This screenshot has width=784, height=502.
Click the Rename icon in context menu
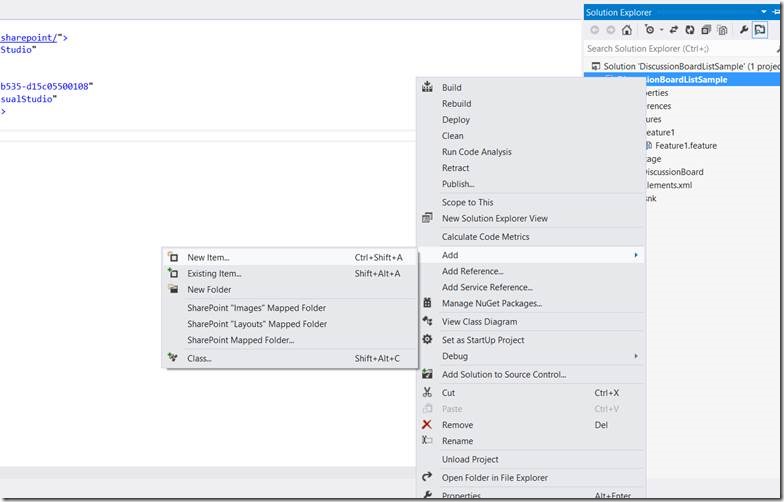pyautogui.click(x=427, y=440)
